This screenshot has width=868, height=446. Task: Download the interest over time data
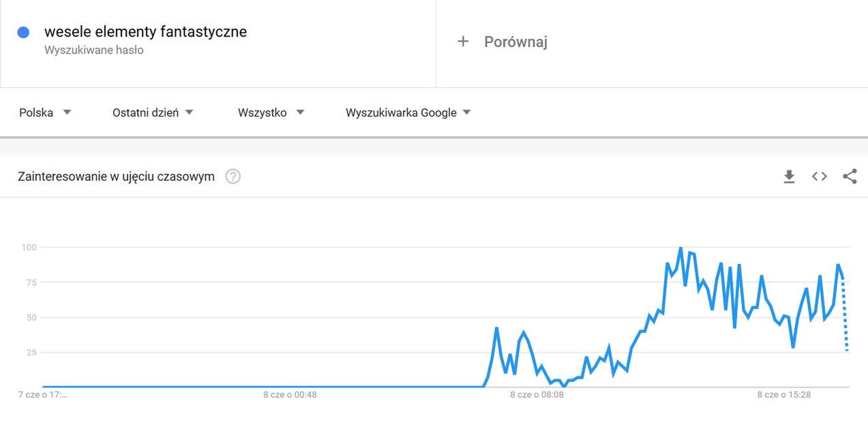point(789,177)
